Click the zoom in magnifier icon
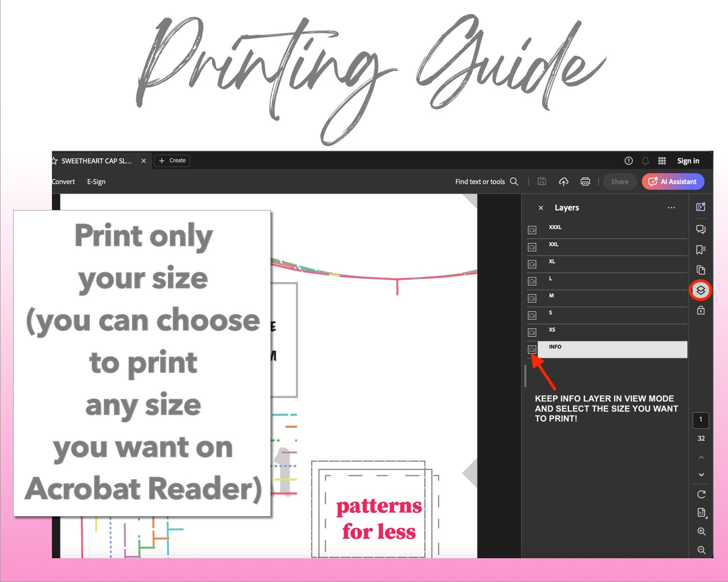 (x=701, y=532)
